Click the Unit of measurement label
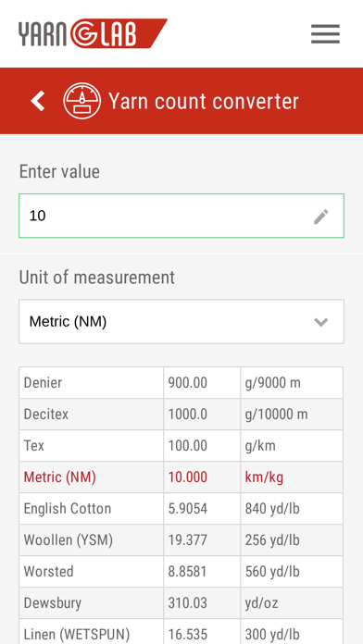This screenshot has width=363, height=644. 97,278
